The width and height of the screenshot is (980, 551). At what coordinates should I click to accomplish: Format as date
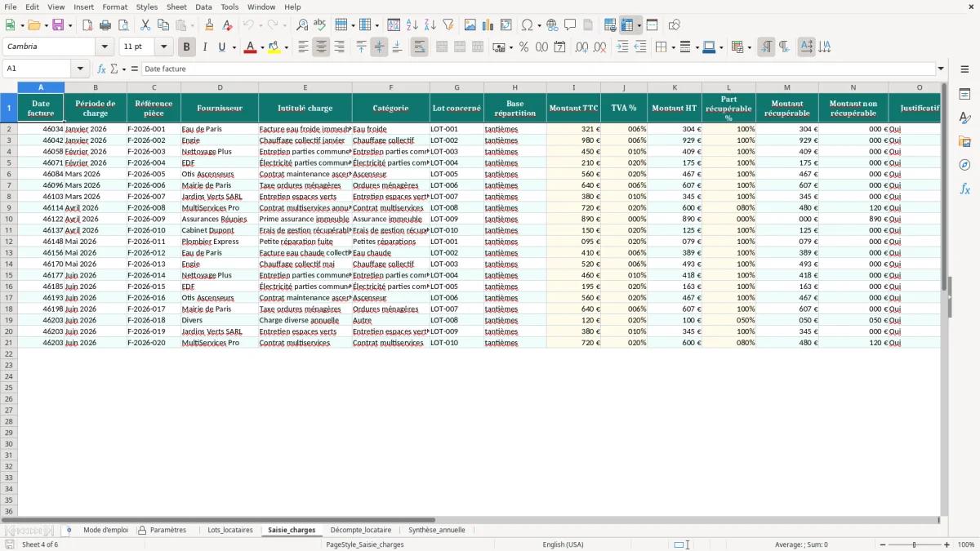[559, 47]
